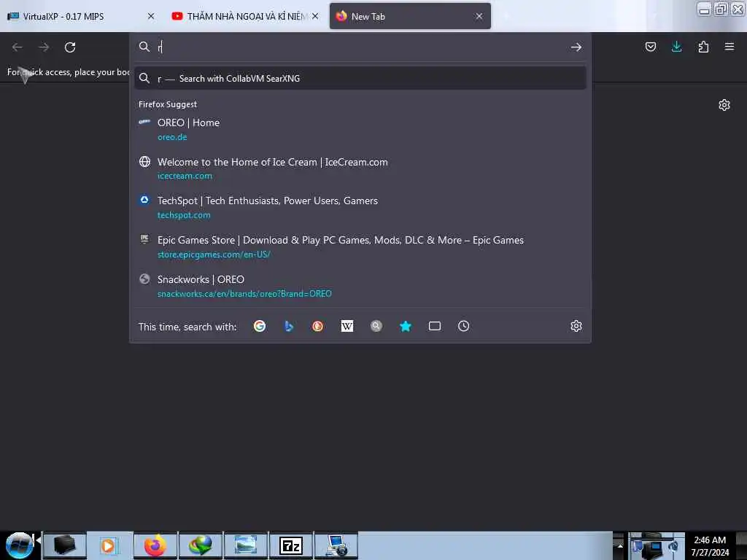747x560 pixels.
Task: Open Internet Download Manager taskbar icon
Action: point(200,545)
